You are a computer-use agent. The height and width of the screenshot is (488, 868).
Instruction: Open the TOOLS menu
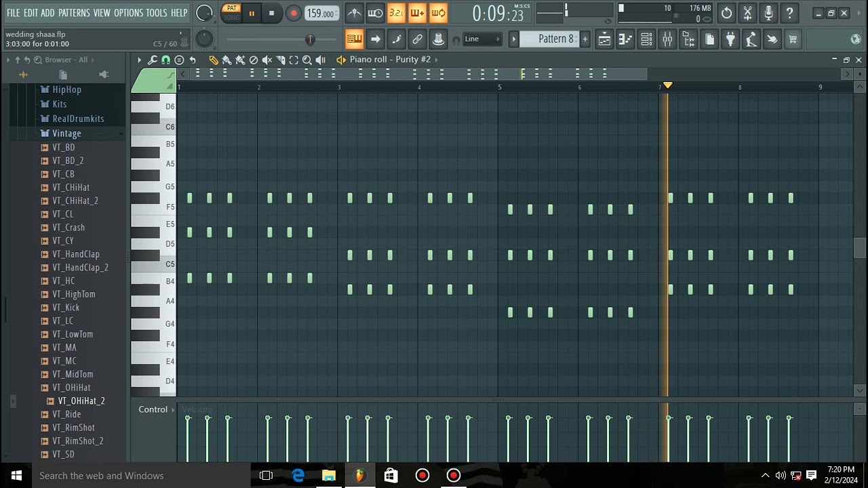coord(157,13)
